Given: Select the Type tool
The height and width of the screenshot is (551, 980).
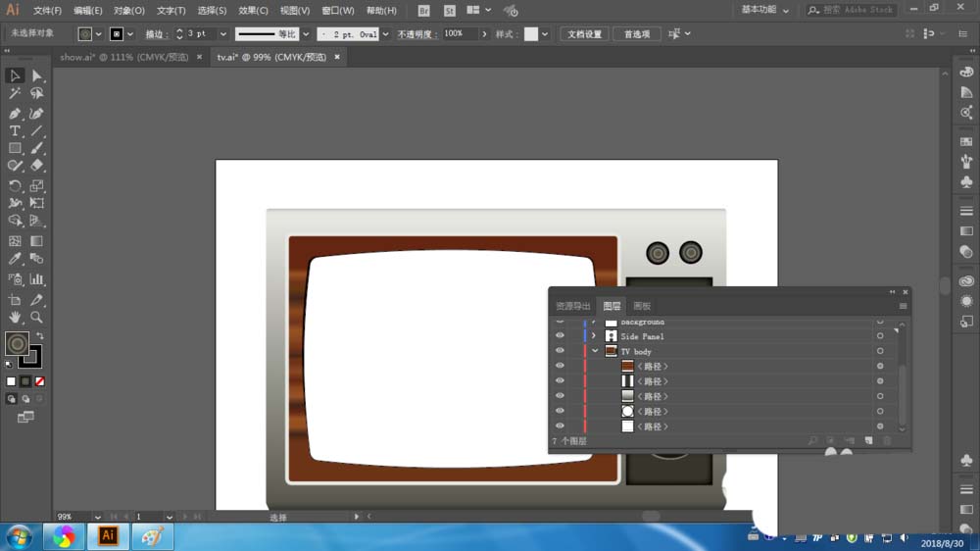Looking at the screenshot, I should [15, 130].
